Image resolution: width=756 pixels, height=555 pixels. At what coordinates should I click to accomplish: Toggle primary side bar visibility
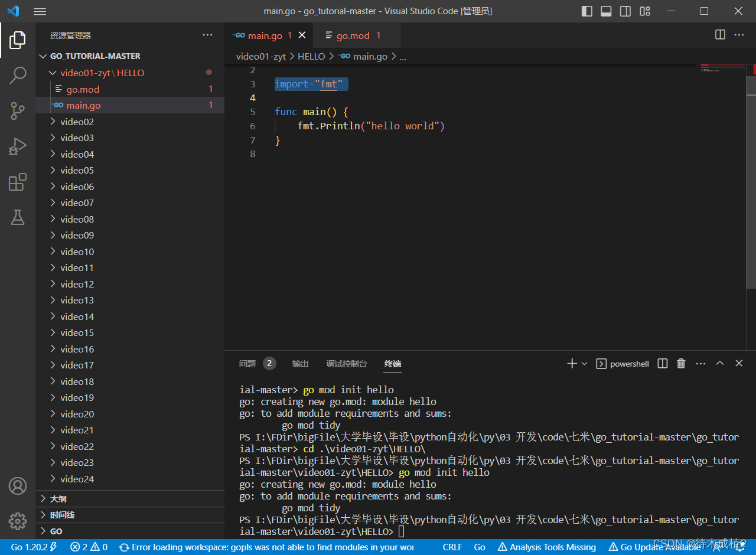[587, 11]
